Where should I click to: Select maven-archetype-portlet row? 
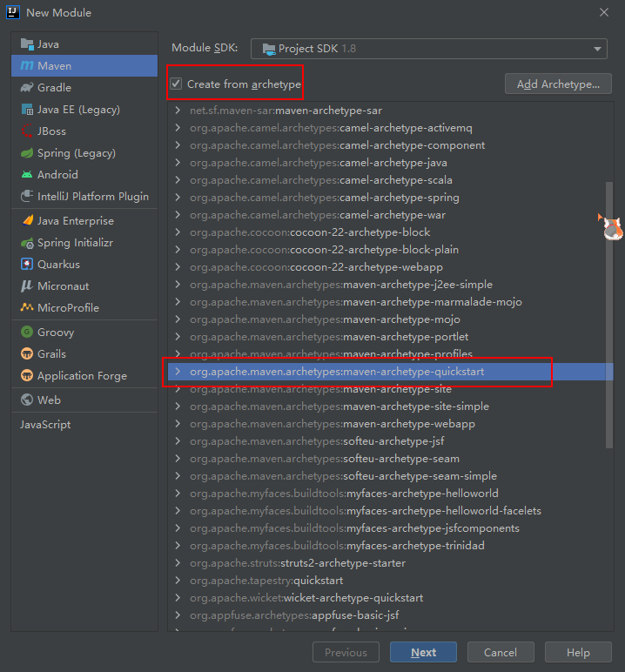[391, 336]
